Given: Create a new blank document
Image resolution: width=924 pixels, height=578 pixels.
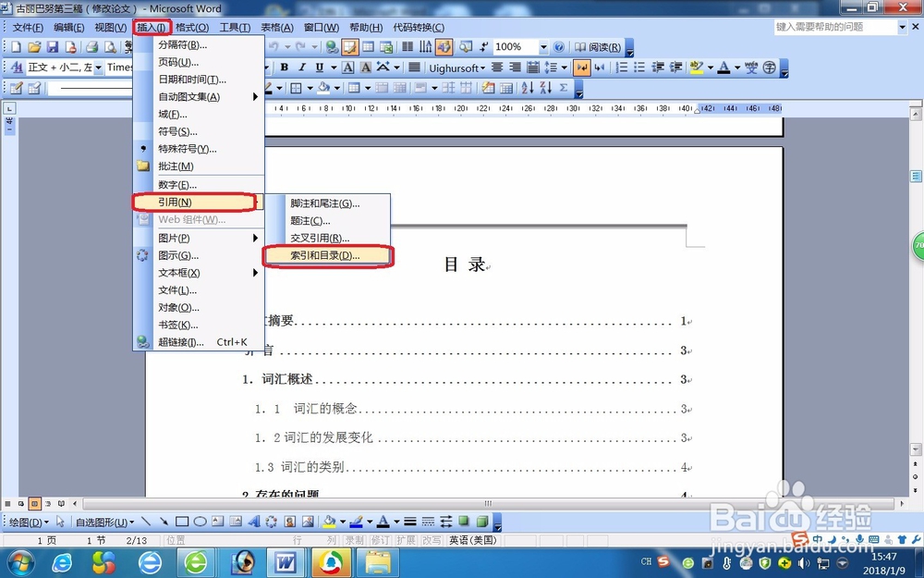Looking at the screenshot, I should (16, 47).
